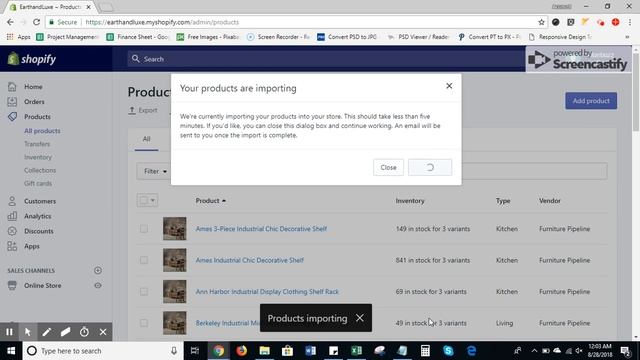Toggle the select-all products checkbox
Screen dimensions: 640x360
coord(143,200)
